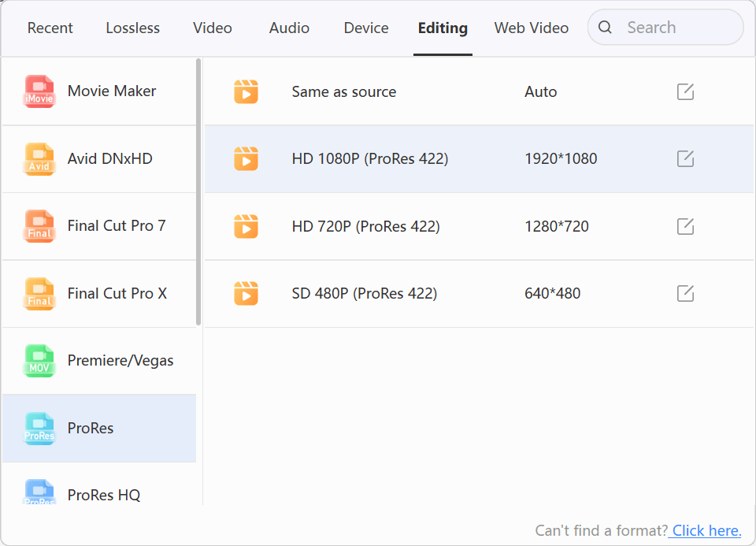The height and width of the screenshot is (546, 756).
Task: Click the 640*480 resolution value
Action: pos(552,293)
